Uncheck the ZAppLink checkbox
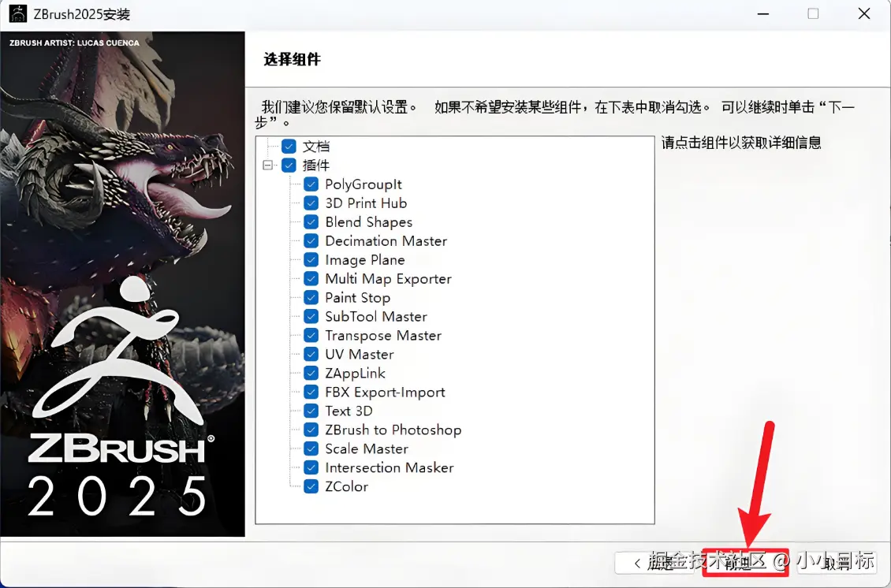 pos(311,373)
